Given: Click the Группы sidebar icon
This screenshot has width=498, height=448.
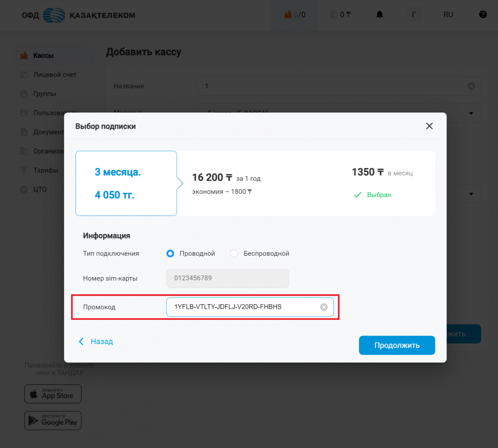Looking at the screenshot, I should [x=24, y=94].
